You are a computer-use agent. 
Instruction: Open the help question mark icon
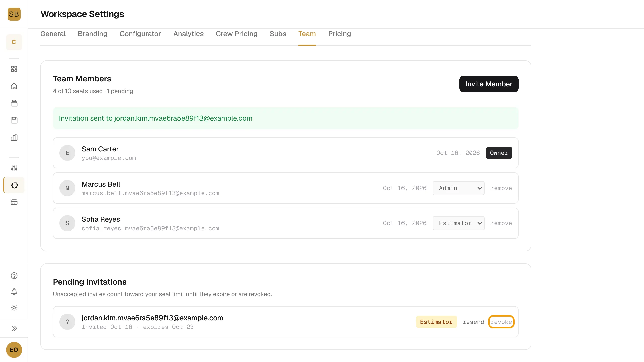[x=14, y=276]
